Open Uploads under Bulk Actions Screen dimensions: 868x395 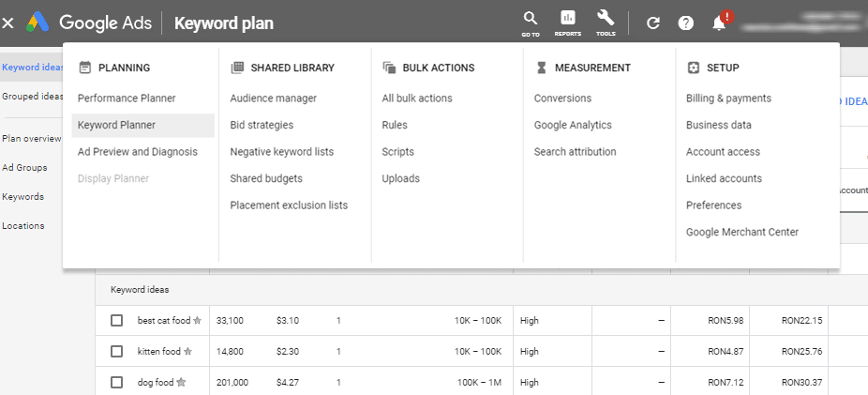[x=401, y=178]
